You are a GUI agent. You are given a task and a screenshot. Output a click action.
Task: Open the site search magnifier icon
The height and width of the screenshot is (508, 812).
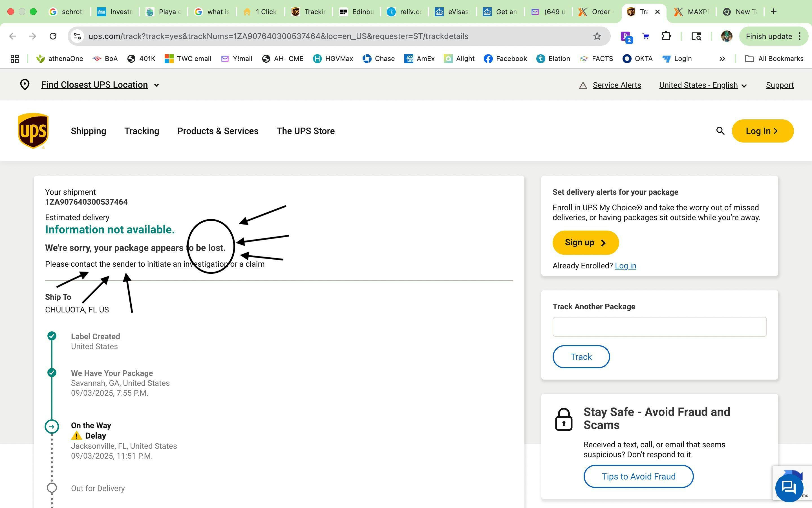(x=720, y=131)
